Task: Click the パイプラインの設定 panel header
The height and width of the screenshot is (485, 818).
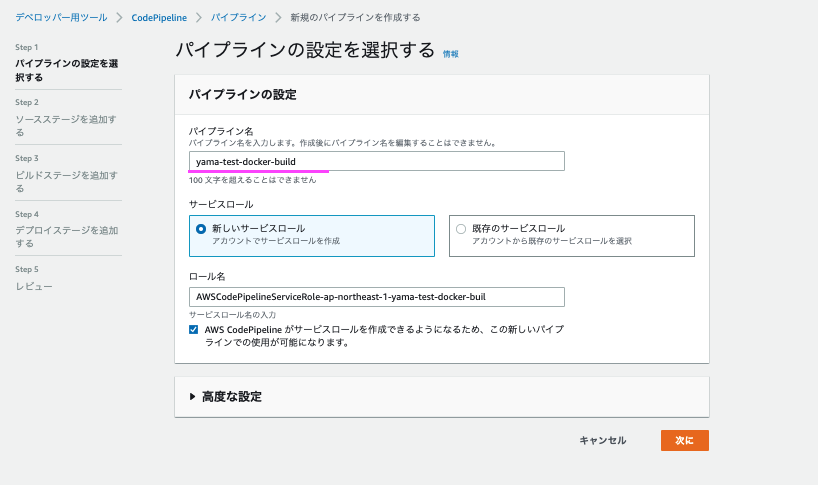Action: pyautogui.click(x=442, y=94)
